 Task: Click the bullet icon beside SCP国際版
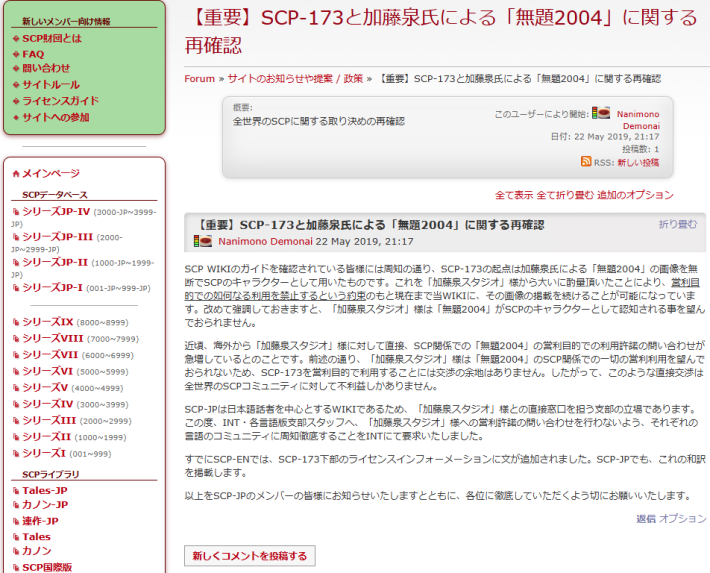coord(16,567)
